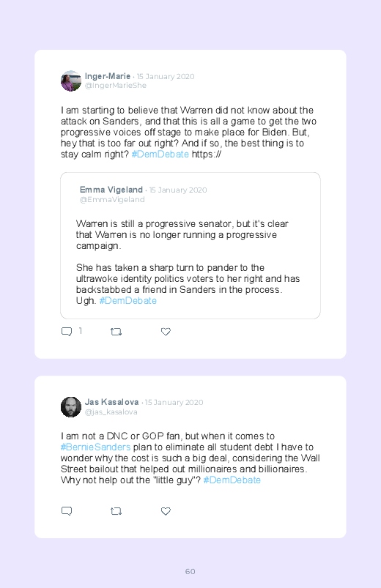Retweet Inger-Marie's tweet
This screenshot has width=381, height=588.
click(116, 332)
